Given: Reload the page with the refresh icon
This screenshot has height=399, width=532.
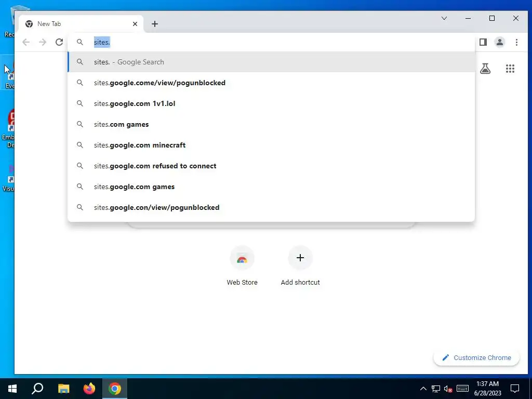Looking at the screenshot, I should click(x=59, y=42).
